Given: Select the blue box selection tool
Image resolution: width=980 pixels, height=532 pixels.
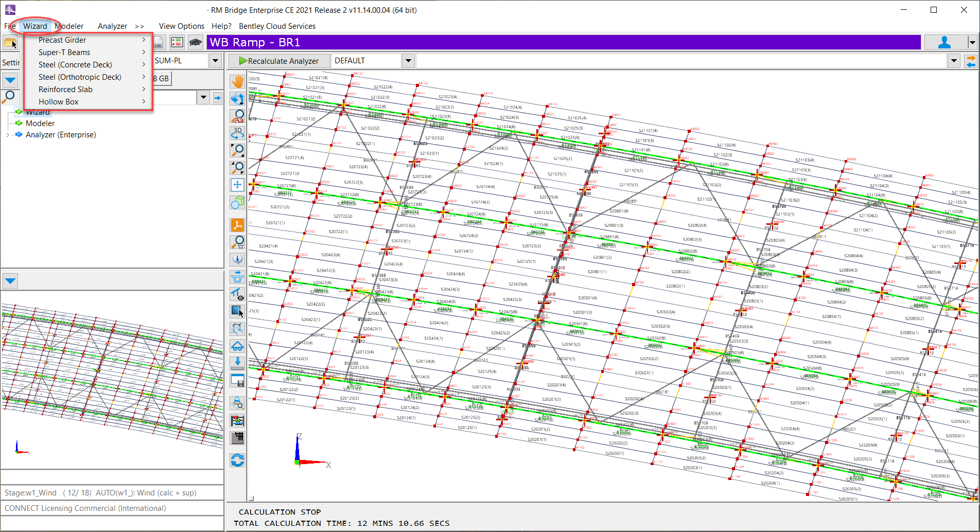Looking at the screenshot, I should [x=237, y=311].
